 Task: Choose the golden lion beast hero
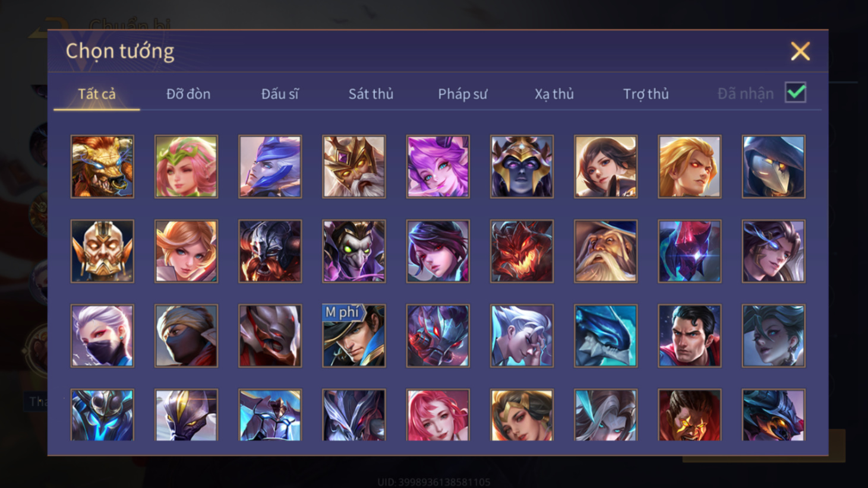coord(102,166)
